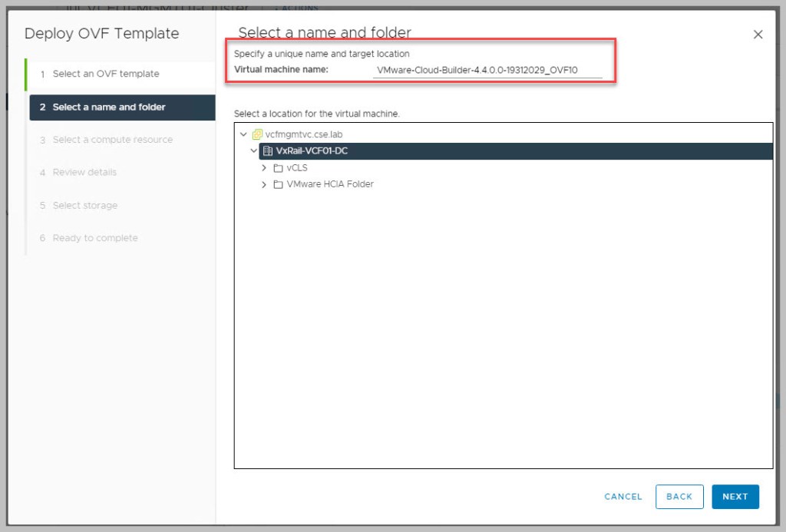
Task: Select the VMware HCIA Folder label
Action: tap(330, 184)
